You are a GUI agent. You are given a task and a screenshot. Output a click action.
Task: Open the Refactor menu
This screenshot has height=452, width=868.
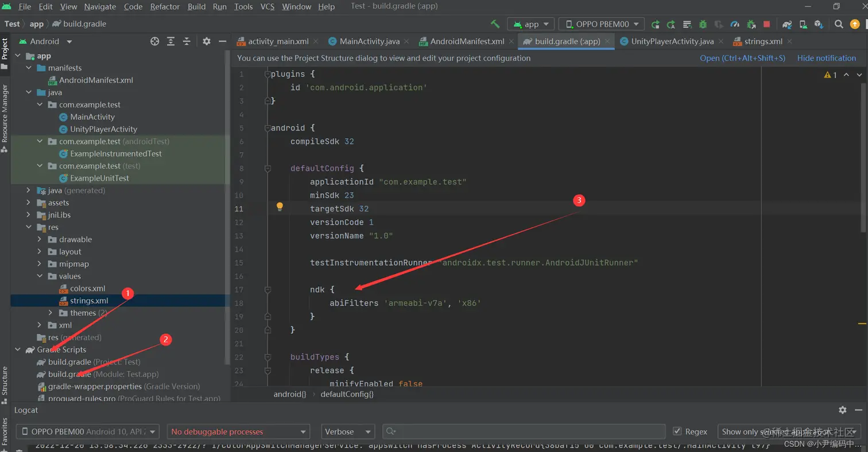tap(165, 7)
